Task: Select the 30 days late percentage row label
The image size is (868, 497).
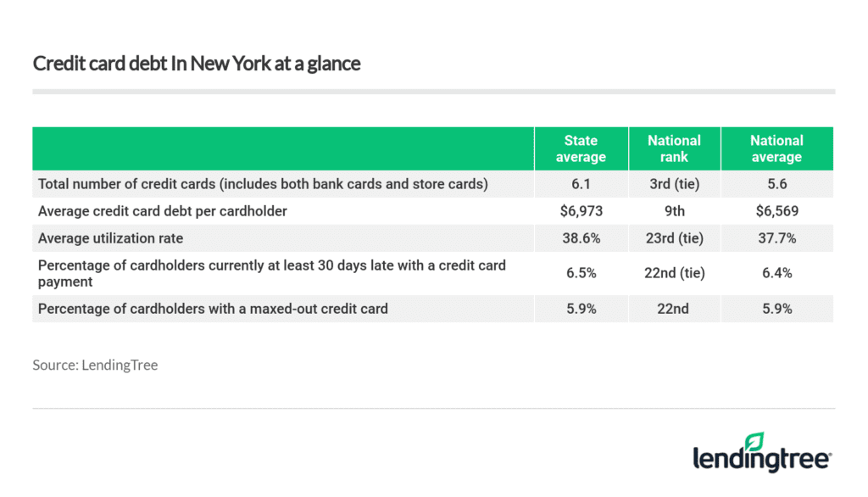Action: click(271, 273)
